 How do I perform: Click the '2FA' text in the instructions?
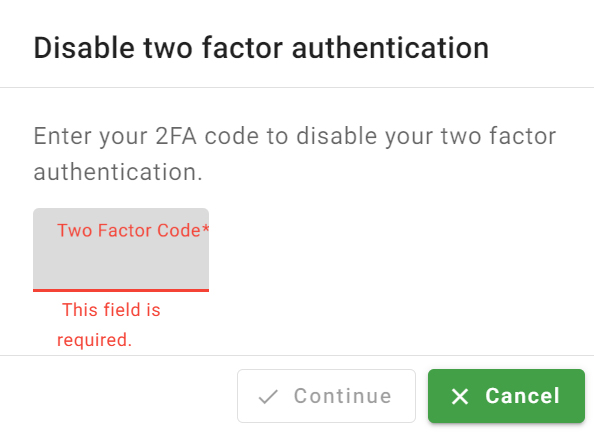click(x=176, y=136)
